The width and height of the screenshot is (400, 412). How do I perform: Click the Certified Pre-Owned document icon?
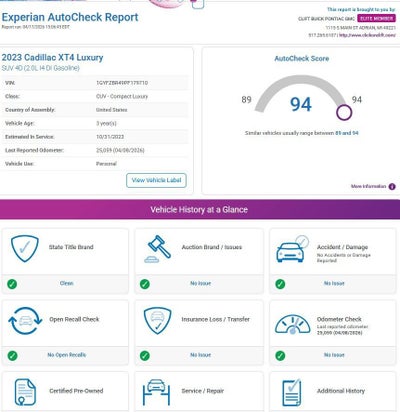25,392
